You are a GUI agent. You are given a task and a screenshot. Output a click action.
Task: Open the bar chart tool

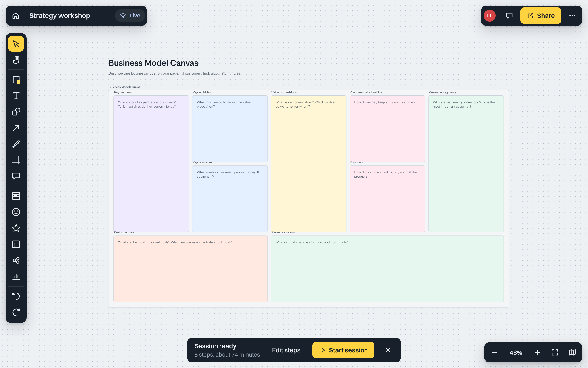pyautogui.click(x=16, y=276)
